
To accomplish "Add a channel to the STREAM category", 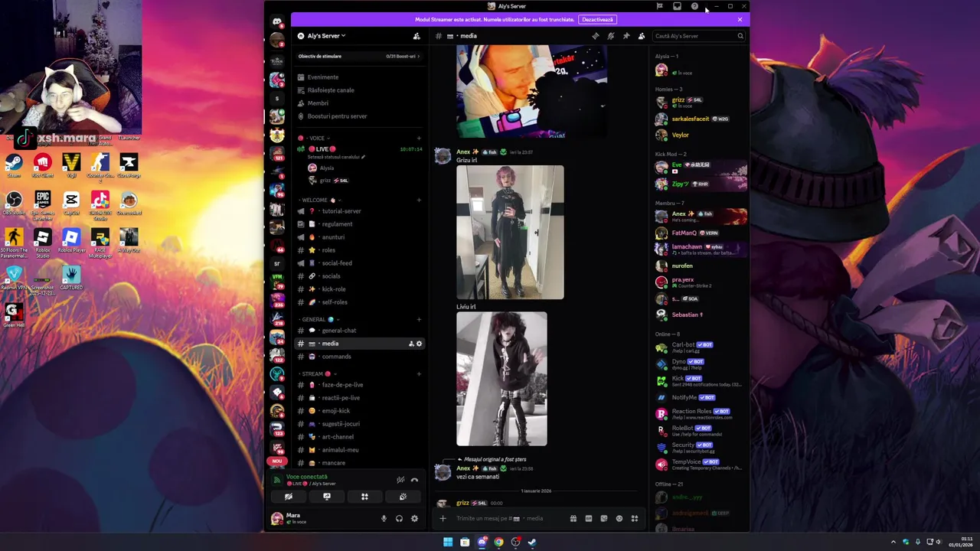I will (419, 374).
